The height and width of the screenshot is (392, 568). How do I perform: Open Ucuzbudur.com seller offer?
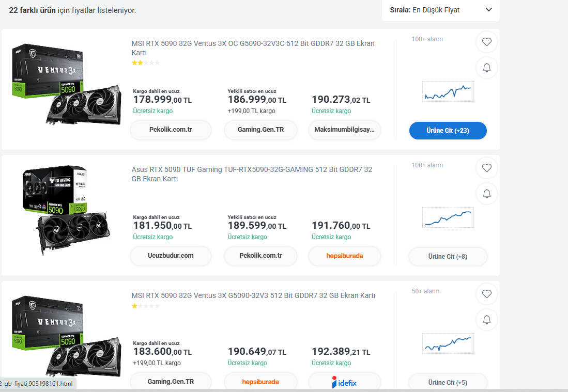click(171, 256)
